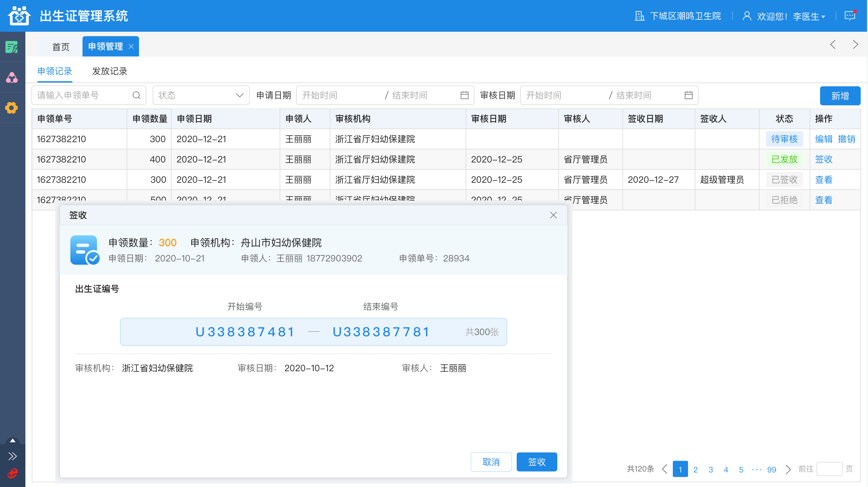Click 查看 link in 已签收 row
The height and width of the screenshot is (487, 868).
tap(824, 180)
